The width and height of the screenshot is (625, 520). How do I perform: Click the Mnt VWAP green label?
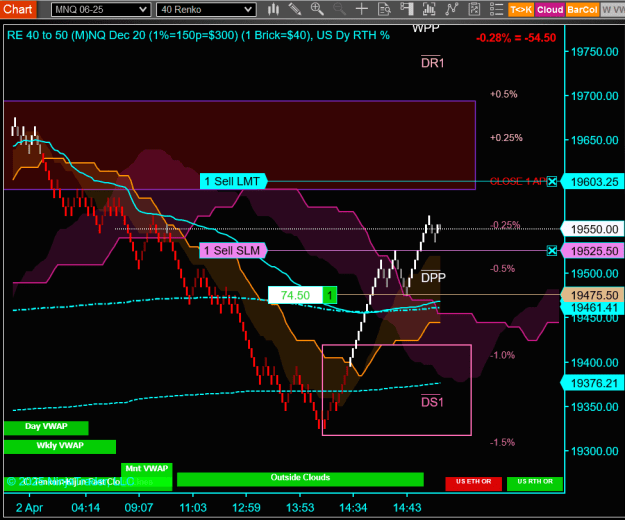pos(147,469)
